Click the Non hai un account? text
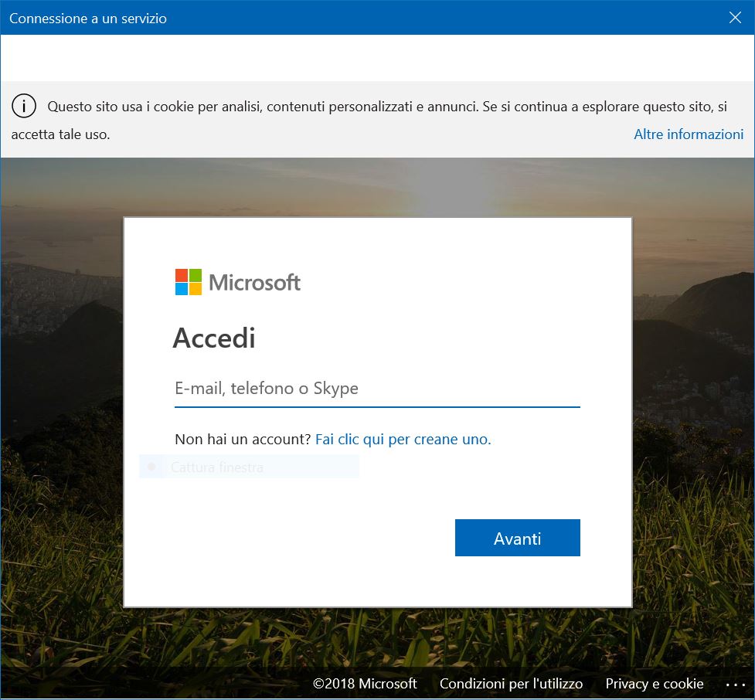Screen dimensions: 755x700 243,439
